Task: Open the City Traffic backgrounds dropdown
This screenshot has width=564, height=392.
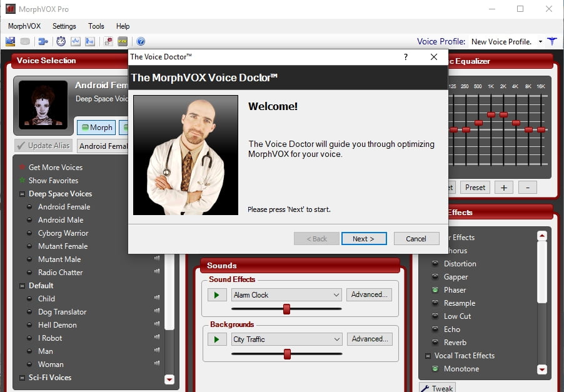Action: point(286,339)
